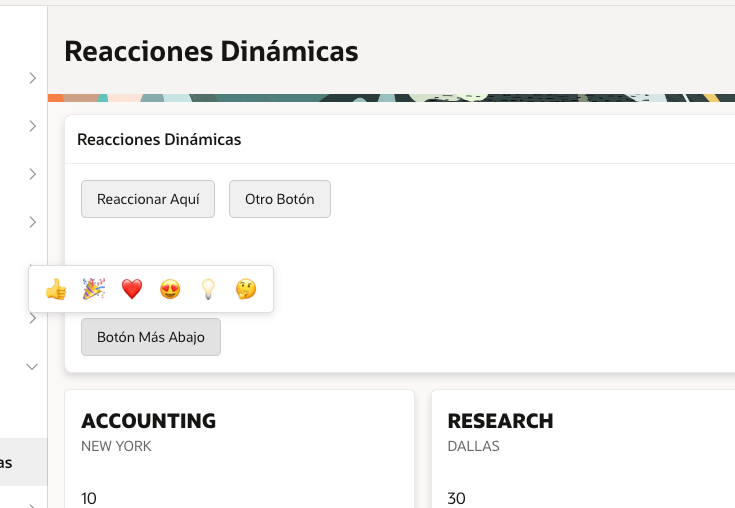Select the red heart reaction

tap(132, 290)
